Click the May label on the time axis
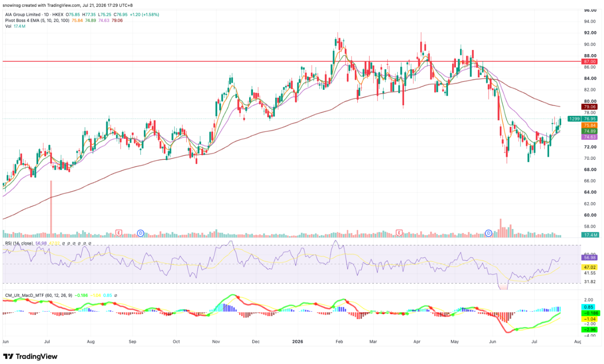604x364 pixels. coord(455,342)
